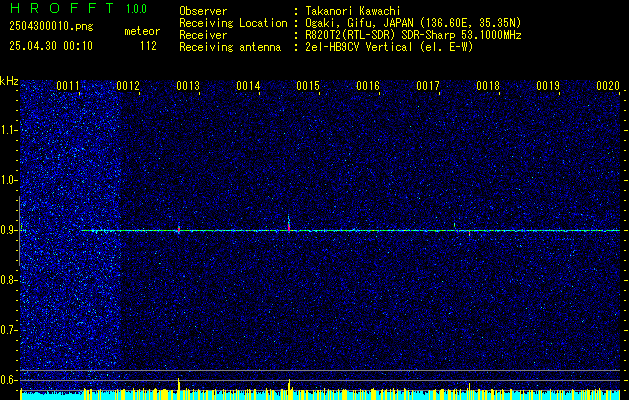The width and height of the screenshot is (629, 400).
Task: Click the 0.9 kHz frequency label
Action: [x=8, y=230]
